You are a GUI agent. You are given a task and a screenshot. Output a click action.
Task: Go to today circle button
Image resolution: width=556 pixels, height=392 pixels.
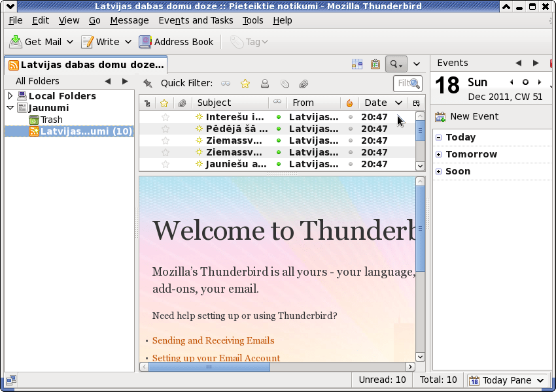(525, 82)
